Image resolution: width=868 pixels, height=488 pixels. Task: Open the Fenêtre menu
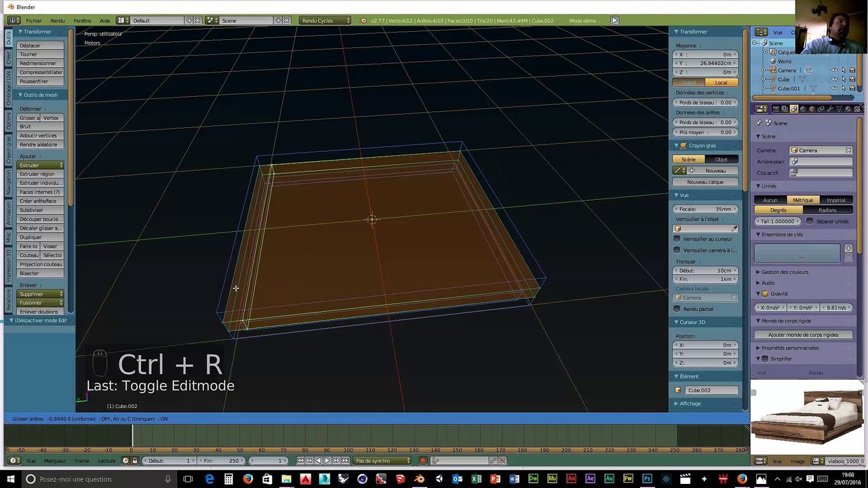pyautogui.click(x=82, y=20)
